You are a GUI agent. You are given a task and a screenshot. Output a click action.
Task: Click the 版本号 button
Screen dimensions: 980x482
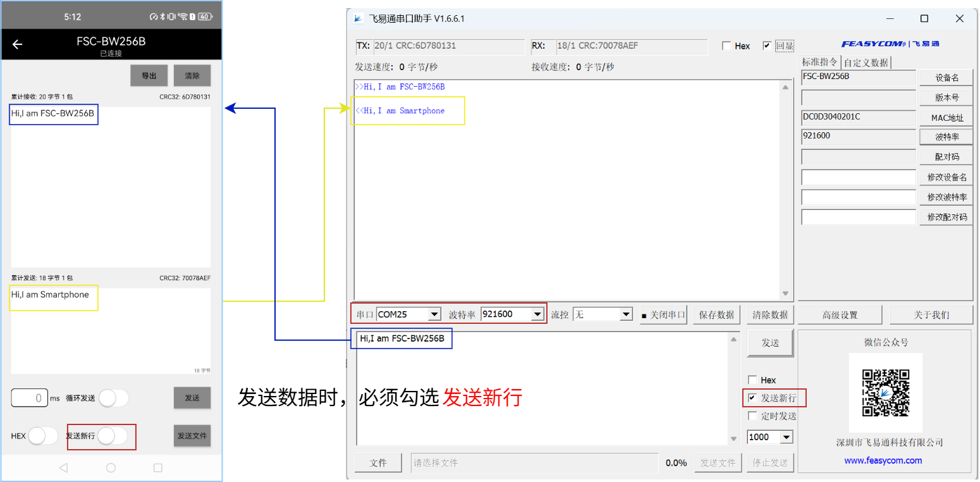click(x=946, y=97)
